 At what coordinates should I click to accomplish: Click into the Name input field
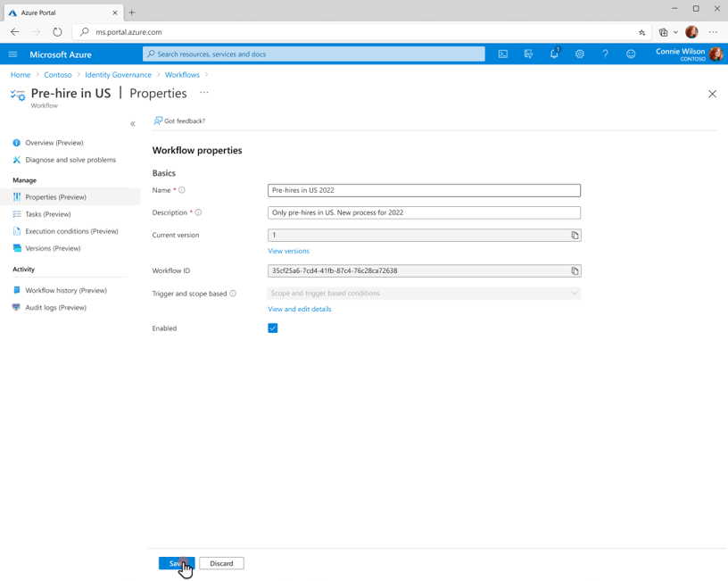point(424,190)
